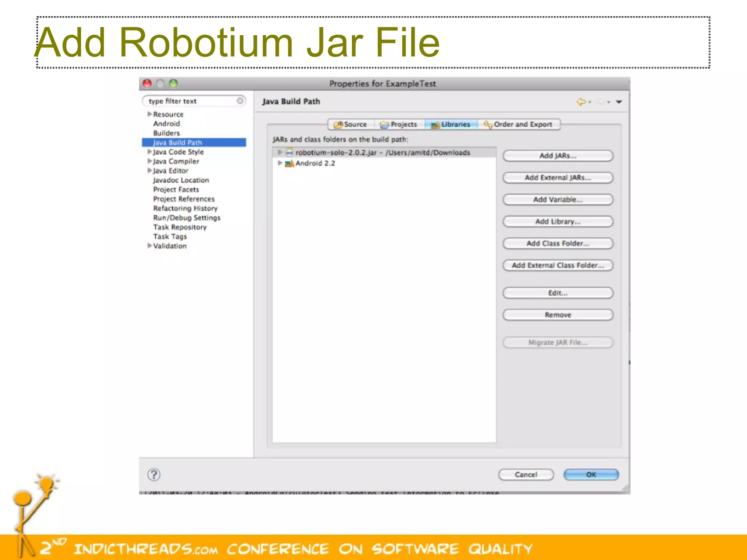
Task: Select Task Repository item
Action: click(180, 227)
